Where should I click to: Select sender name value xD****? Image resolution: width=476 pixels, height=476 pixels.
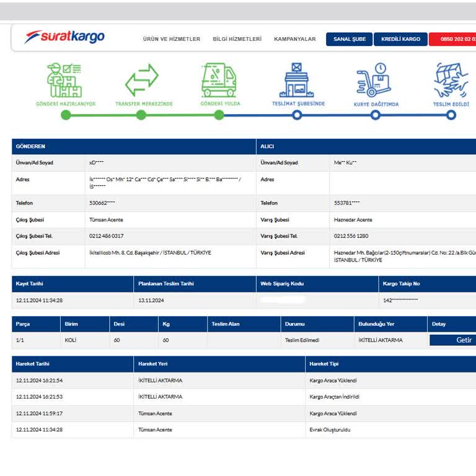96,163
